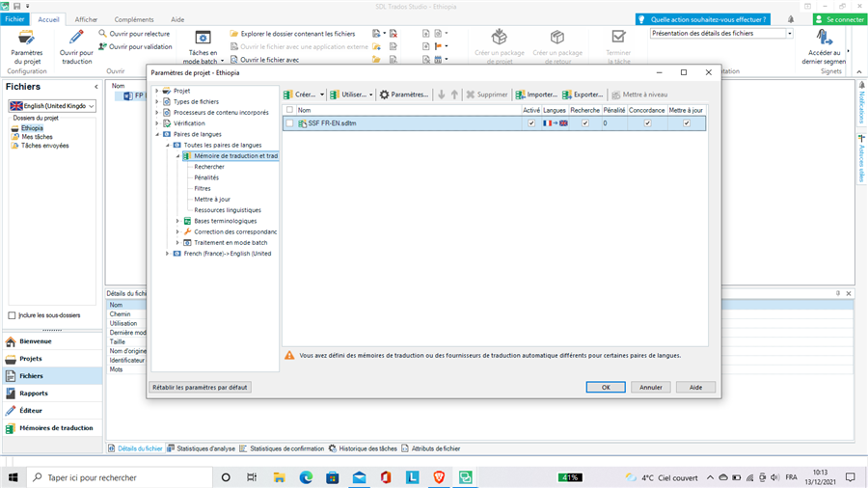Click the dialog Aide button
868x488 pixels.
tap(695, 388)
